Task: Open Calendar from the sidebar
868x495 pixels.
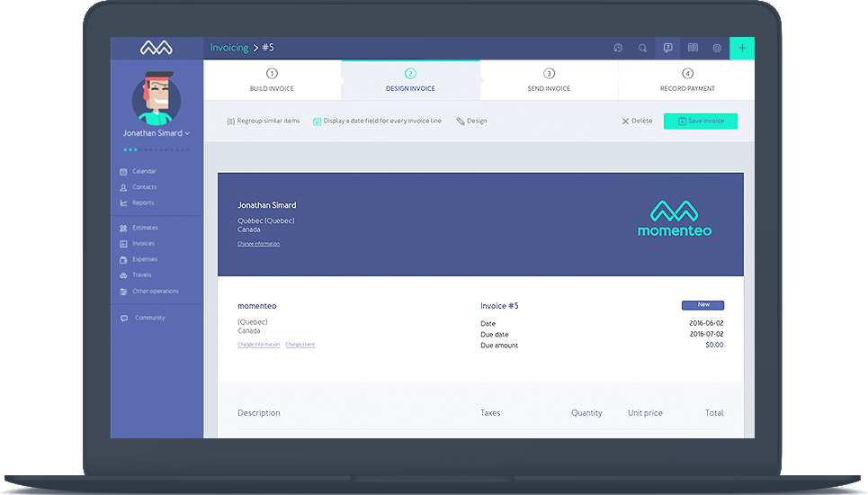Action: (x=143, y=171)
